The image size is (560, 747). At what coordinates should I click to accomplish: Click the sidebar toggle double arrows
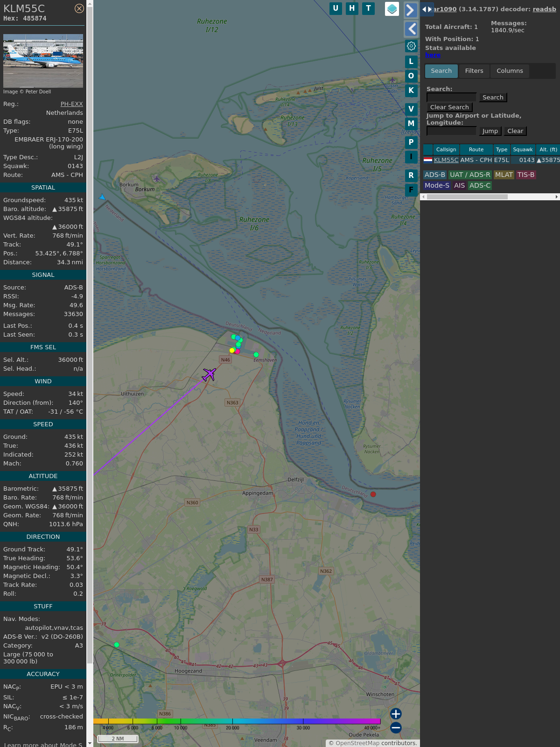click(427, 9)
